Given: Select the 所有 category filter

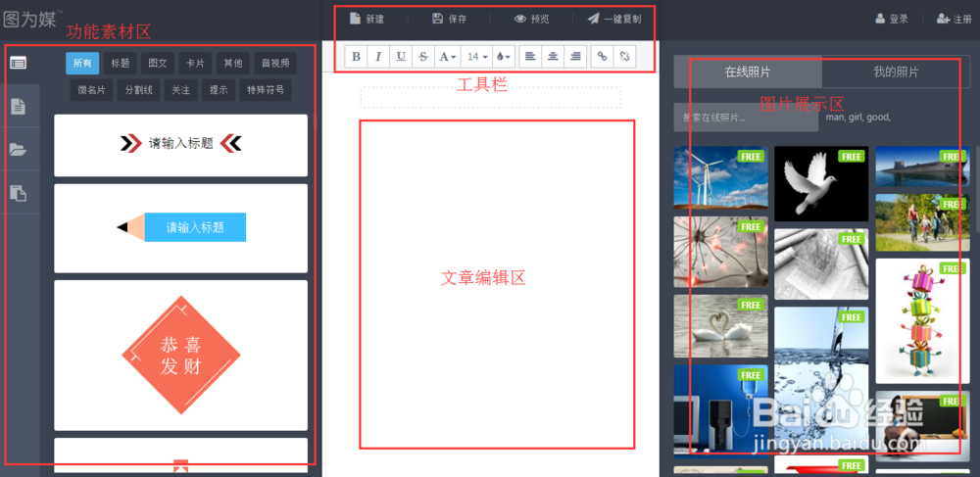Looking at the screenshot, I should click(82, 63).
